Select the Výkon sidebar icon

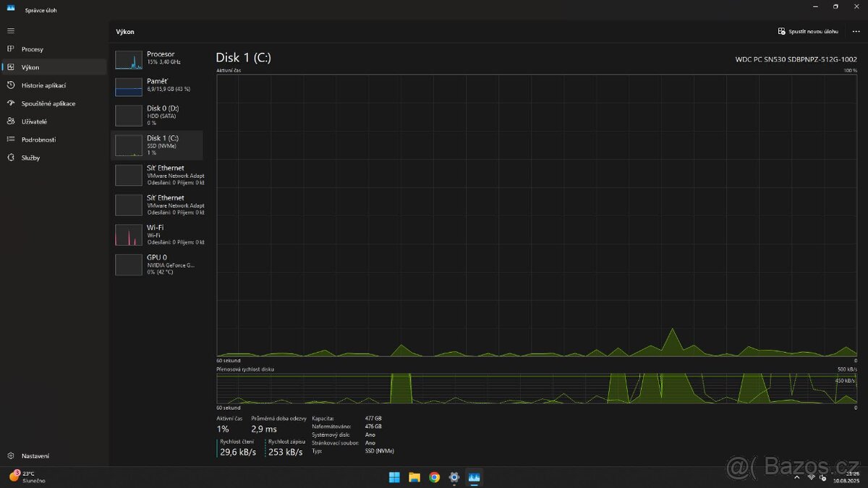(11, 67)
